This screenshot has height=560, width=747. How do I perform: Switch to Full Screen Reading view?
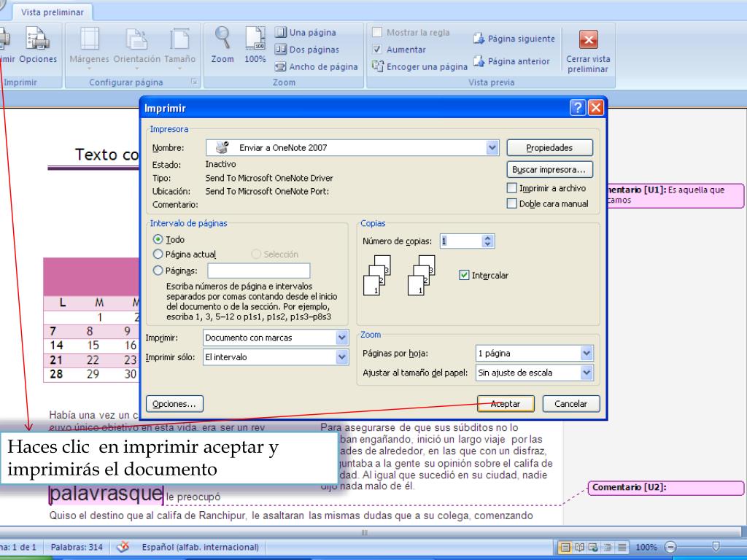point(580,547)
